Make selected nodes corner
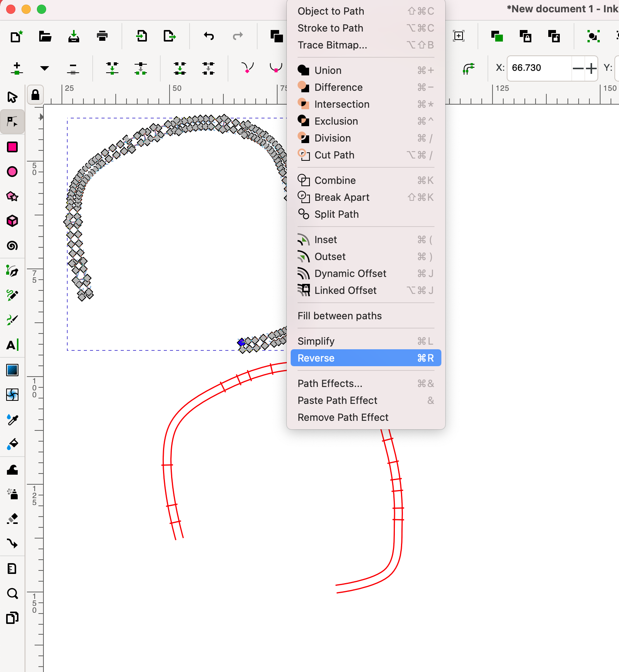The image size is (619, 672). (247, 68)
